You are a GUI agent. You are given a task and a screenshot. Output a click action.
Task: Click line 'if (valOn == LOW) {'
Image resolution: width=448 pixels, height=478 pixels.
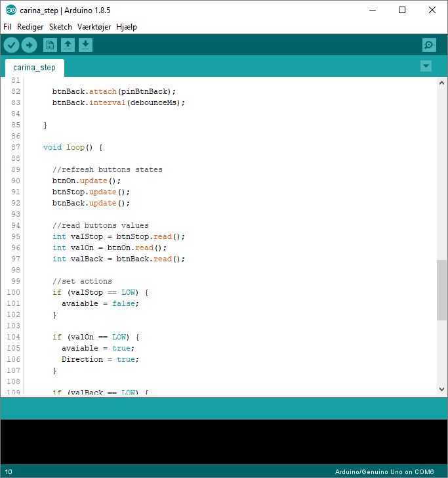pyautogui.click(x=96, y=337)
